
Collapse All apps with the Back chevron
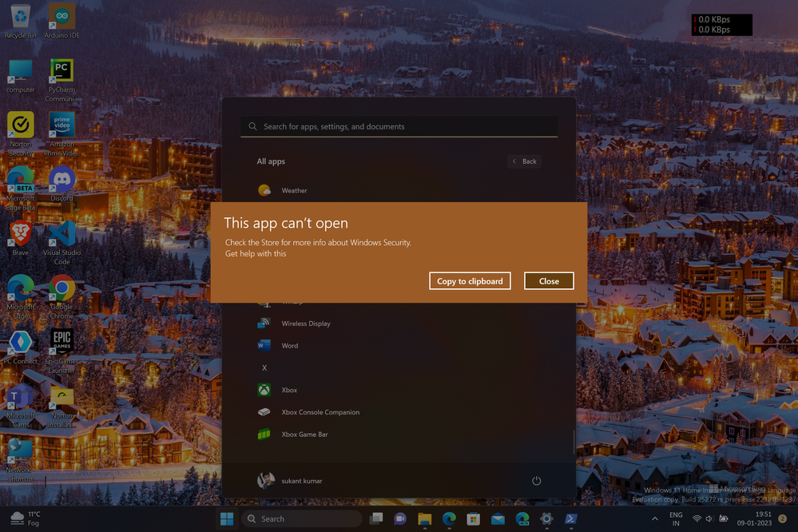[524, 161]
